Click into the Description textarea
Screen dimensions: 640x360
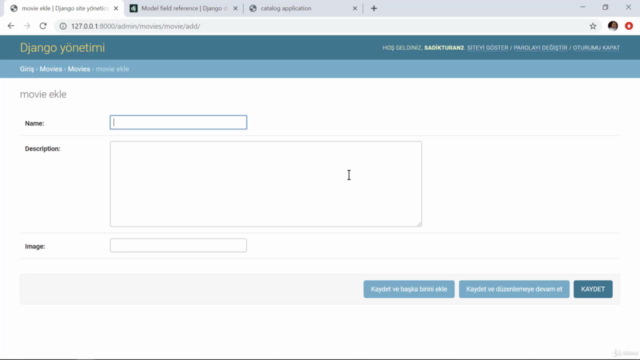266,184
